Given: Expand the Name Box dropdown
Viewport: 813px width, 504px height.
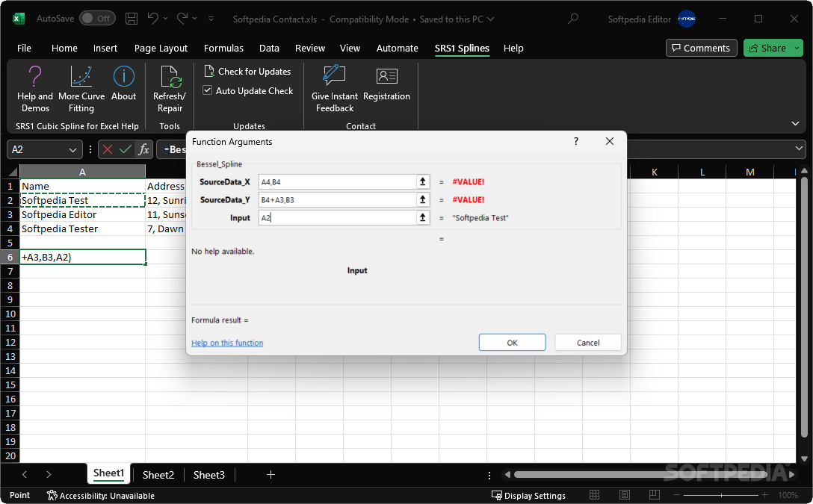Looking at the screenshot, I should (72, 150).
